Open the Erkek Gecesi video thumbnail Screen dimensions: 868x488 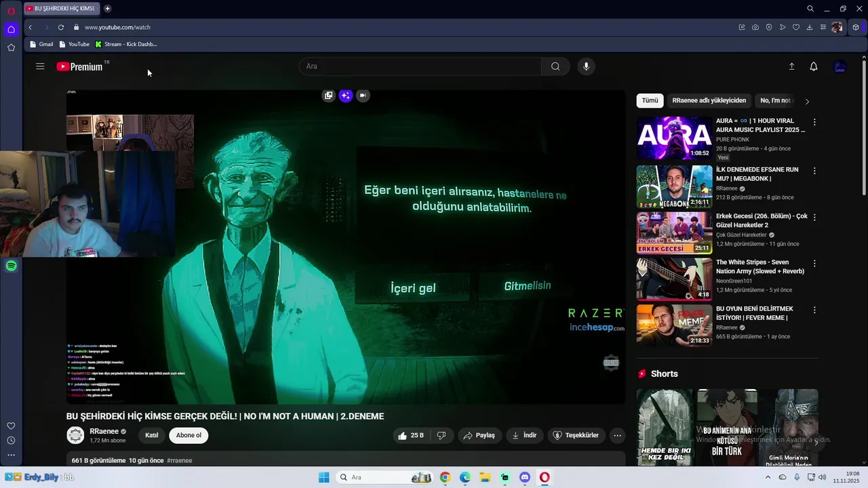[x=674, y=232]
